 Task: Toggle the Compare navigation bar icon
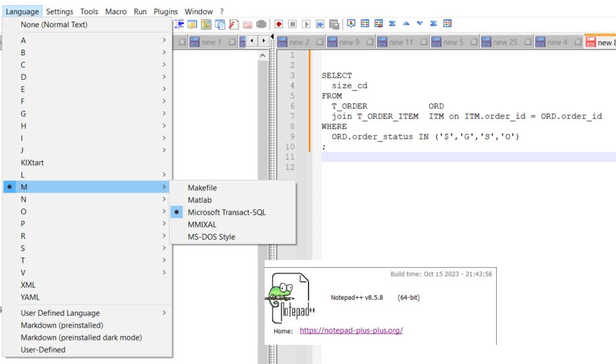click(x=448, y=24)
